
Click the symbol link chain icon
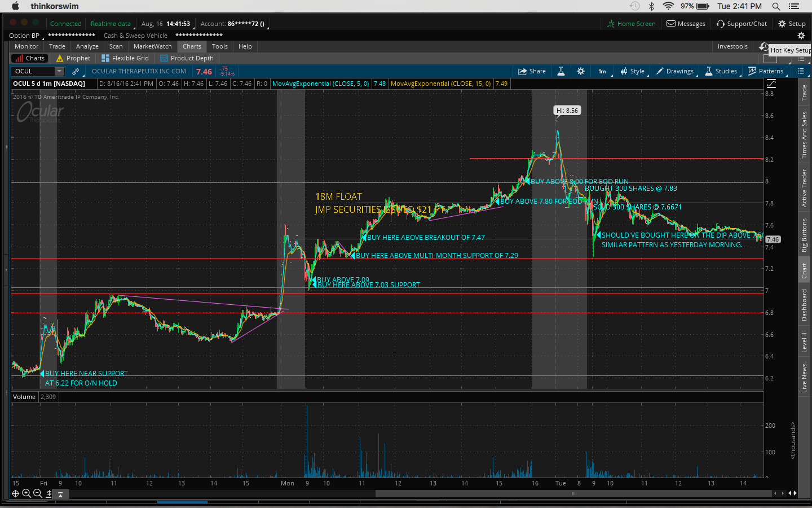(x=76, y=71)
